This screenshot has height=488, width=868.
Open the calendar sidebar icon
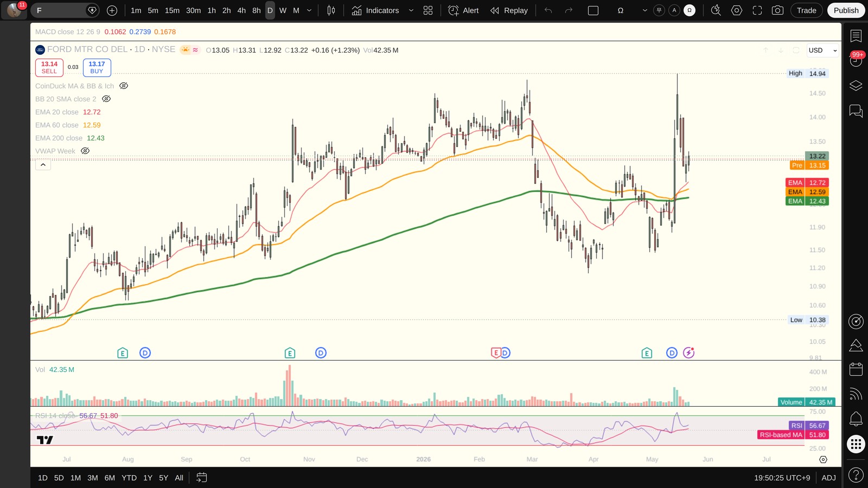(x=856, y=369)
